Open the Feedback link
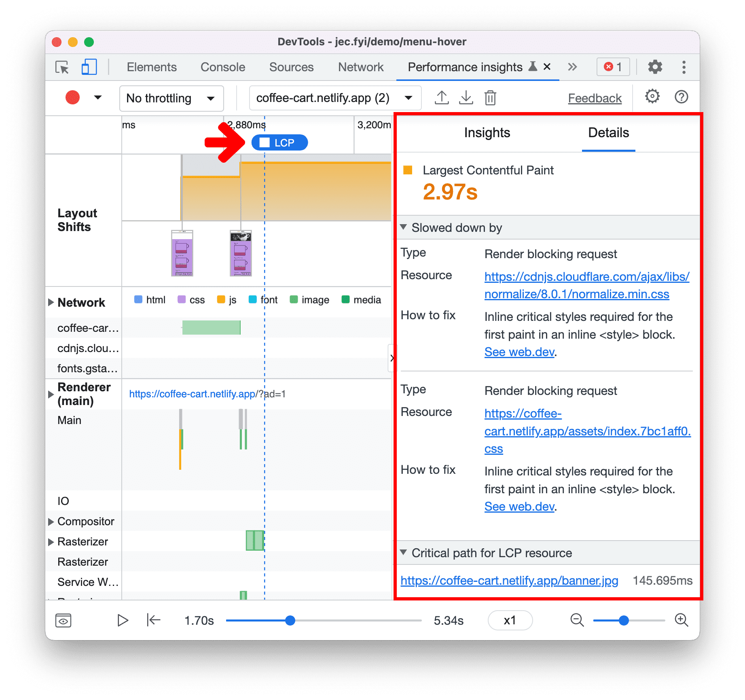Screen dimensions: 745x700 coord(595,98)
